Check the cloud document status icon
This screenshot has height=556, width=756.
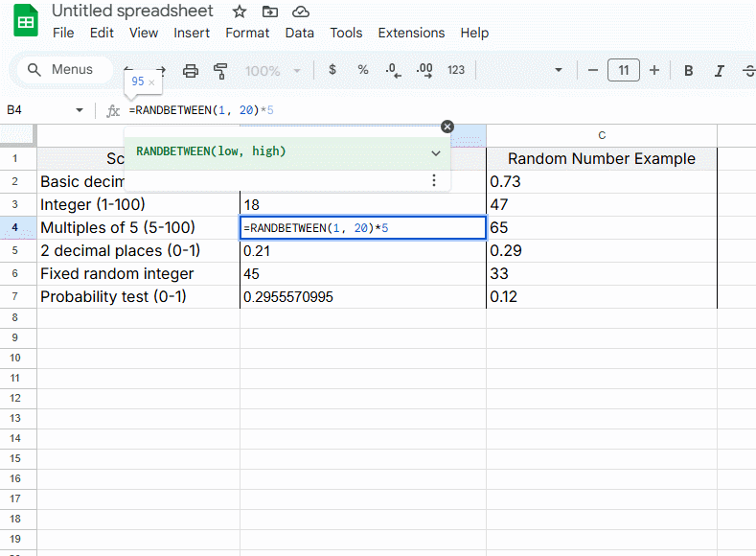(x=301, y=12)
